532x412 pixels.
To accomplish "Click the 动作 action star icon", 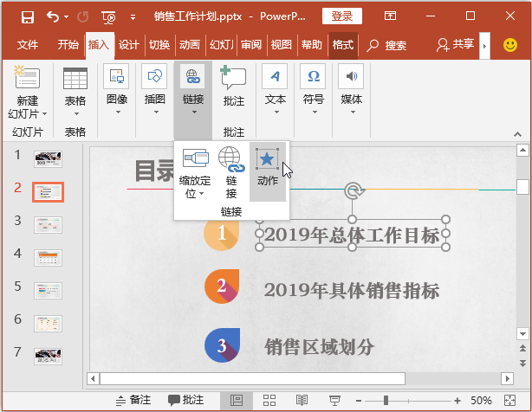I will (x=267, y=158).
